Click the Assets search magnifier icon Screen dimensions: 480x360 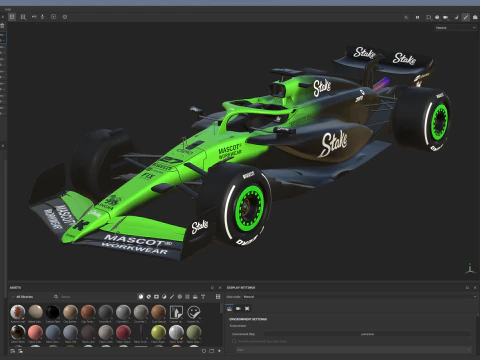tap(56, 297)
